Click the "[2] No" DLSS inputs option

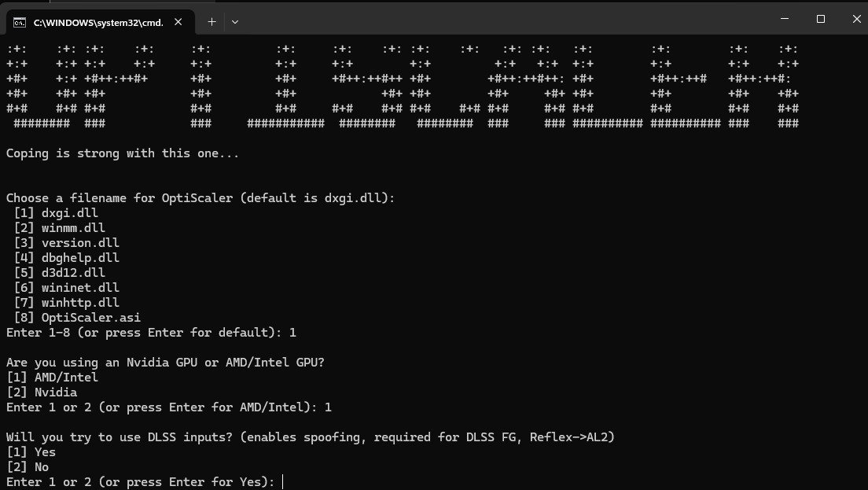click(x=28, y=467)
